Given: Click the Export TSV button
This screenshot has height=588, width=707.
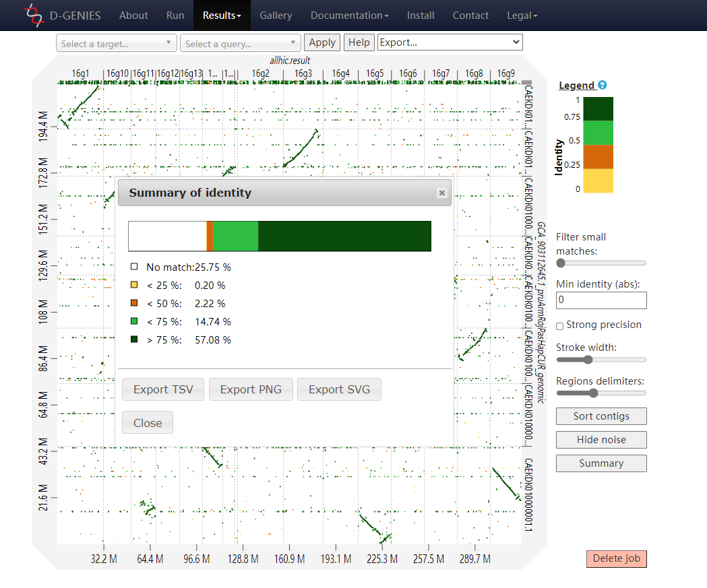Looking at the screenshot, I should pos(163,389).
